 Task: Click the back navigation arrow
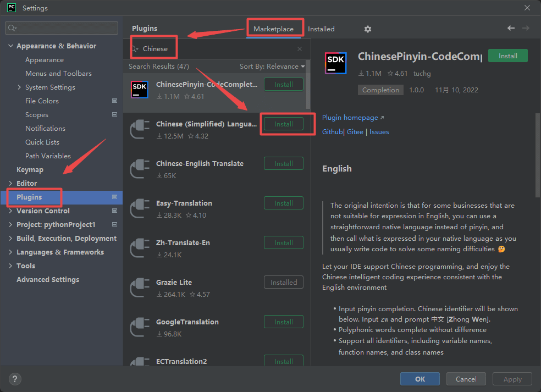(511, 28)
